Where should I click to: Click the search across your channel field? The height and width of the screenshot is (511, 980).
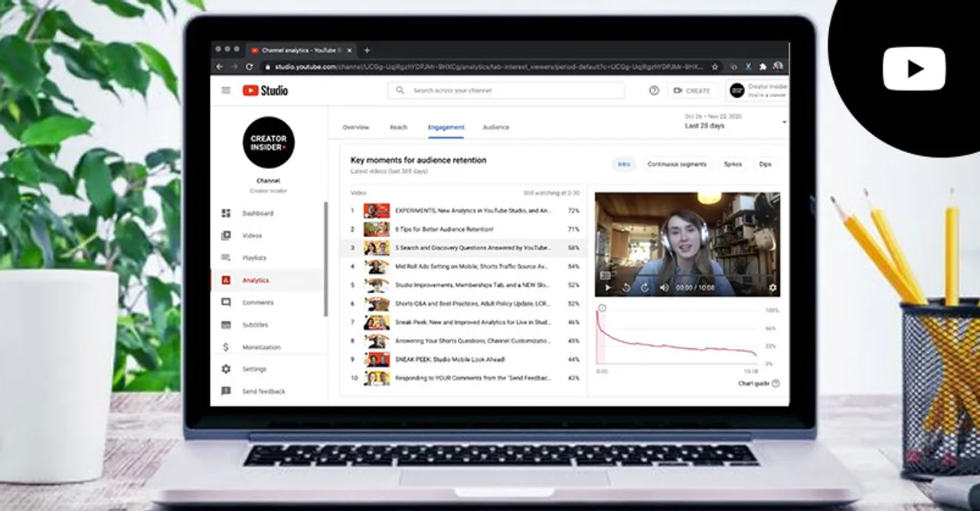(506, 90)
